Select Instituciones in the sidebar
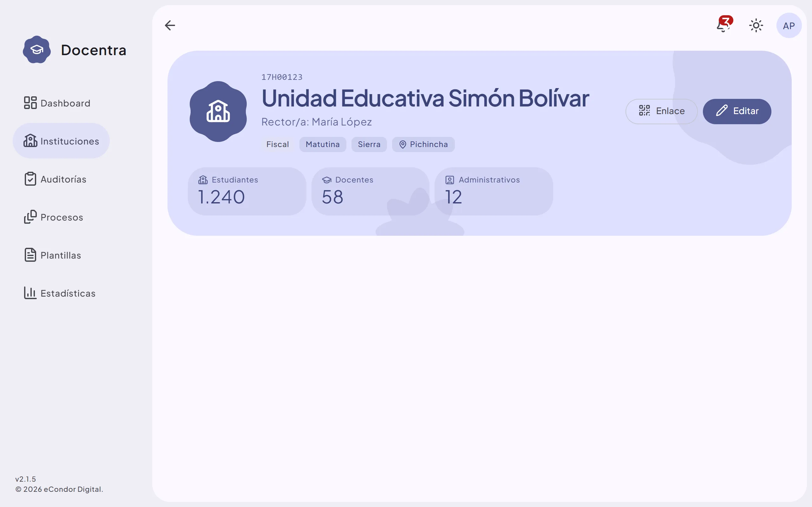The width and height of the screenshot is (812, 507). [61, 141]
